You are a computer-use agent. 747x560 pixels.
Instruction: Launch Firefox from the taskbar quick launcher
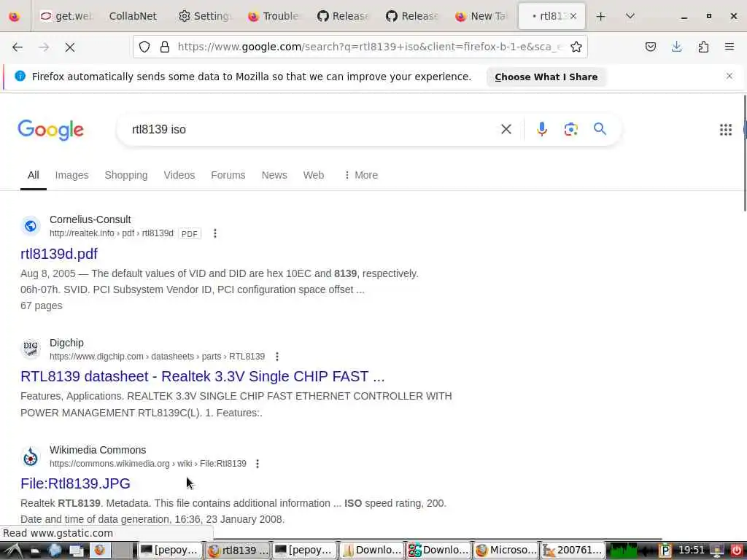(99, 551)
